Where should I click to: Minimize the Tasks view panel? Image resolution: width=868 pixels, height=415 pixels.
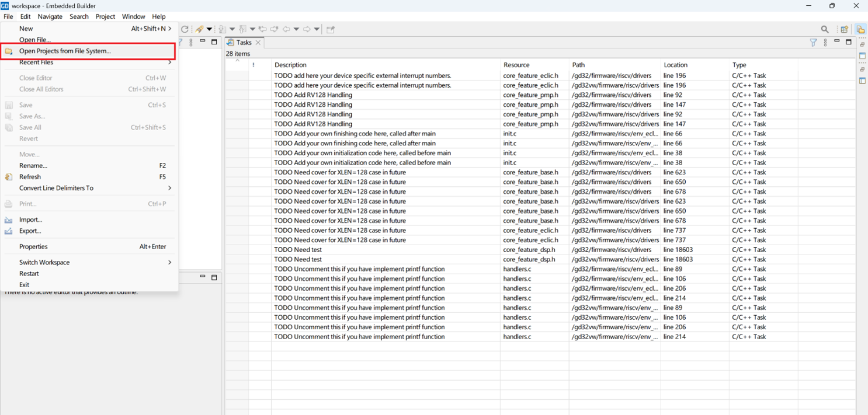[837, 42]
